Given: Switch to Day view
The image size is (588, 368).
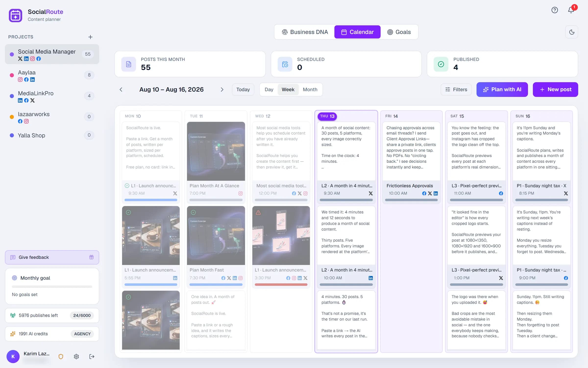Looking at the screenshot, I should 269,90.
